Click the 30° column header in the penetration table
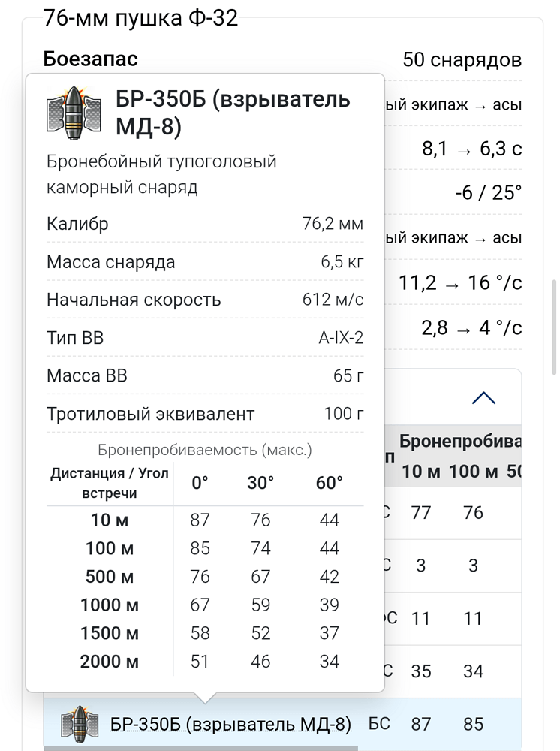Viewport: 560px width, 751px height. tap(260, 483)
